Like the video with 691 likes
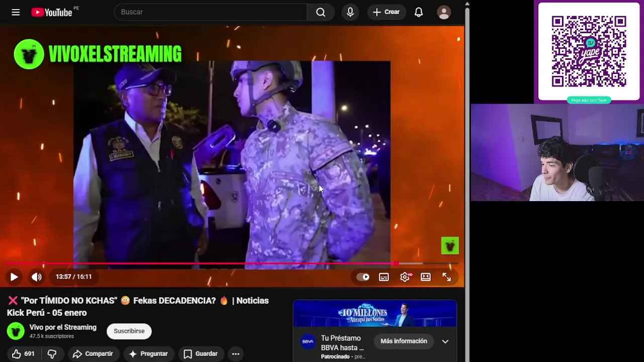 [x=24, y=354]
